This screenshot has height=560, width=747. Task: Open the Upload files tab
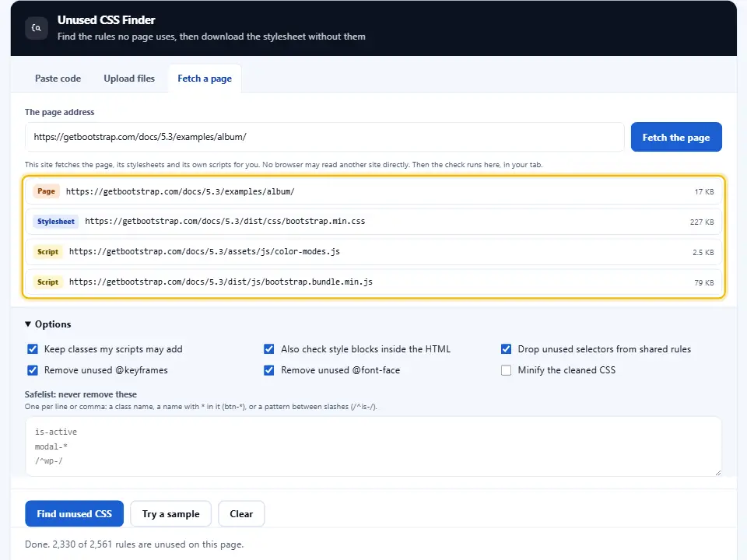129,79
